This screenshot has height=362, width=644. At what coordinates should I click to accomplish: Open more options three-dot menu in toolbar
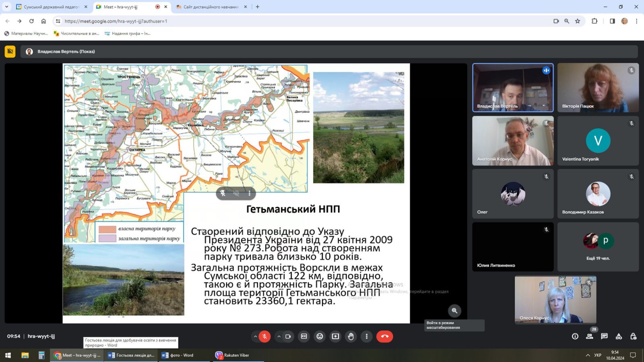coord(366,336)
